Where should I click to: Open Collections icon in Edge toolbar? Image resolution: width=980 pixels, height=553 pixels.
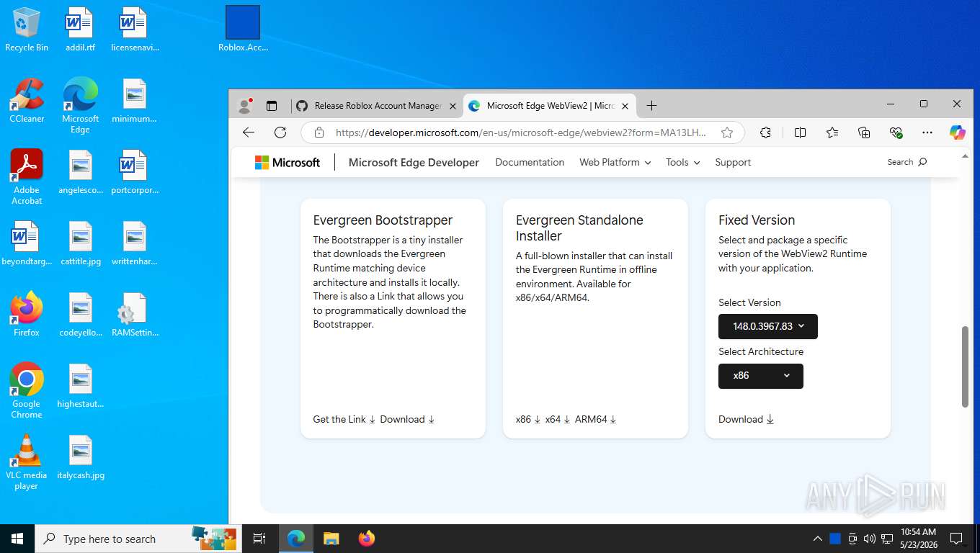click(x=864, y=132)
